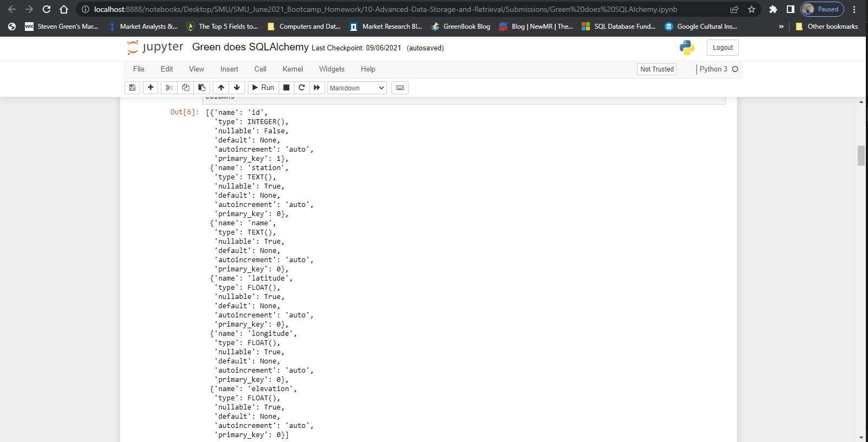The width and height of the screenshot is (868, 442).
Task: Share this page icon in the address bar
Action: (x=734, y=9)
